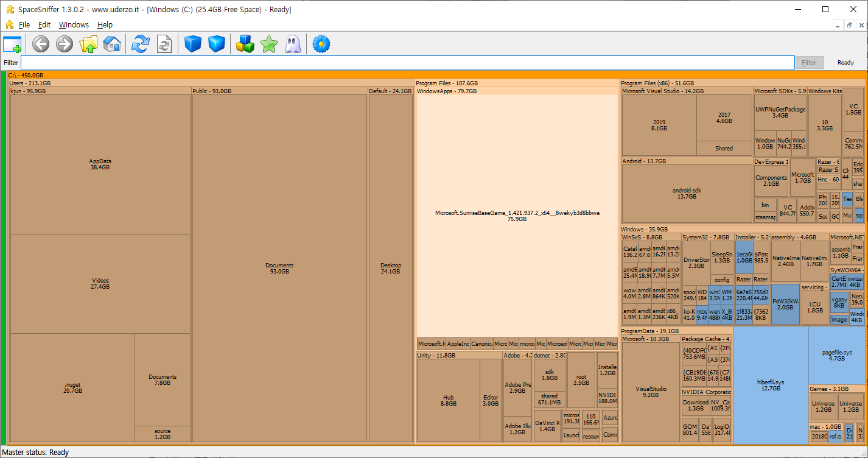
Task: Show less detail with the solid cube
Action: (x=193, y=44)
